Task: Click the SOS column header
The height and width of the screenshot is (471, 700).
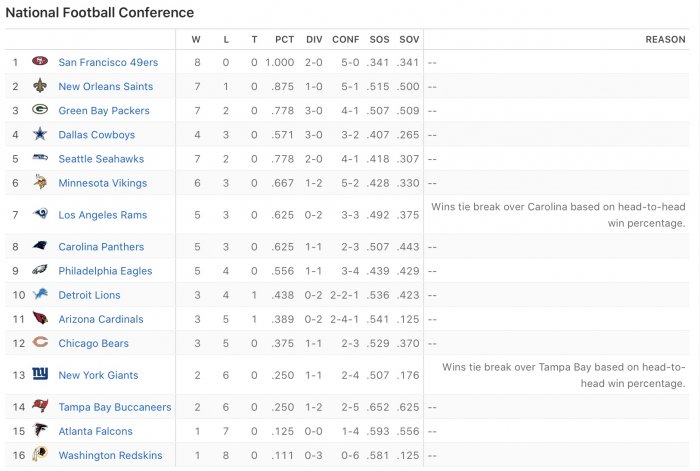Action: [379, 40]
